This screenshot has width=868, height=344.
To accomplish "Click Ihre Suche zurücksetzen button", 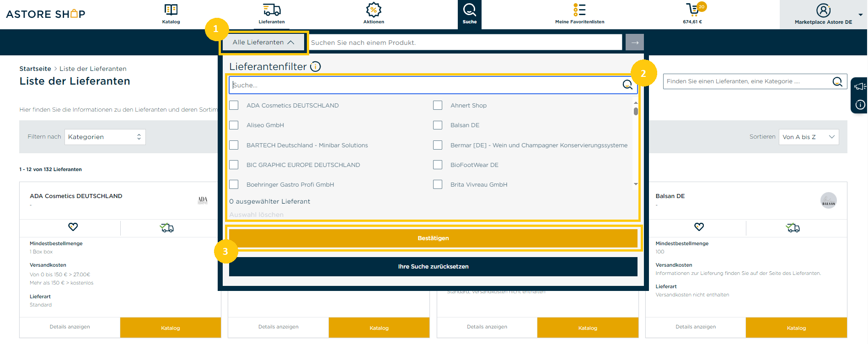I will tap(433, 267).
